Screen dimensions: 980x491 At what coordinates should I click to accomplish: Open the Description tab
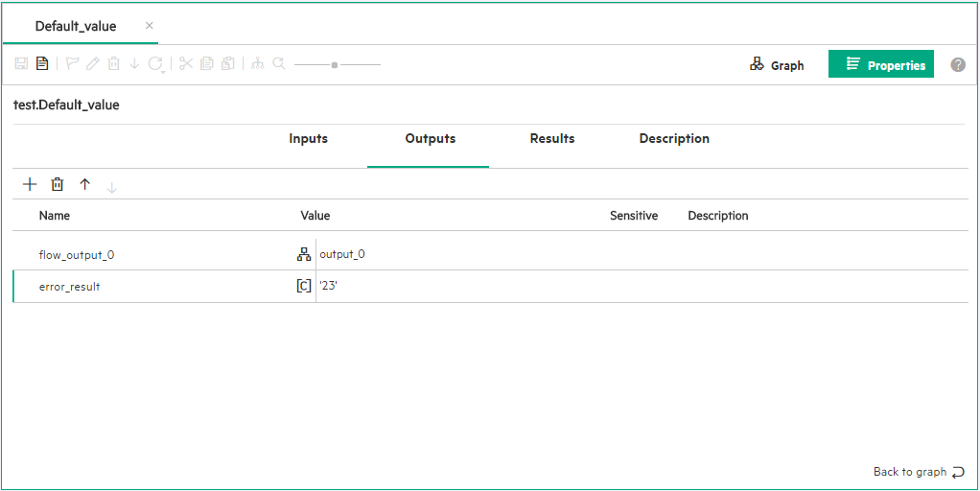tap(674, 139)
